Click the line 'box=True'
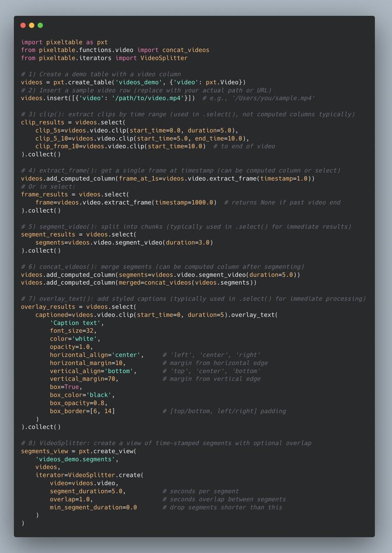Image resolution: width=392 pixels, height=553 pixels. [x=66, y=387]
